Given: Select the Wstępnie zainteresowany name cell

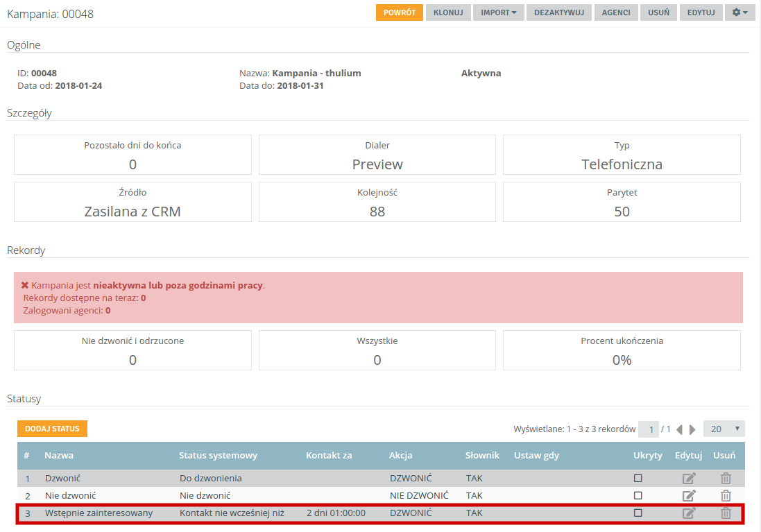Looking at the screenshot, I should click(99, 513).
